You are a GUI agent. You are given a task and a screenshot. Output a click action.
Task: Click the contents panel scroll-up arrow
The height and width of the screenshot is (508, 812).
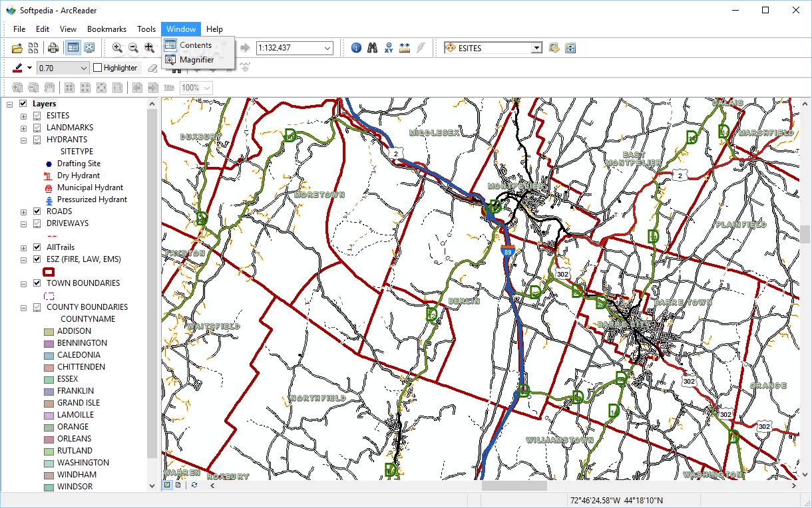point(152,104)
